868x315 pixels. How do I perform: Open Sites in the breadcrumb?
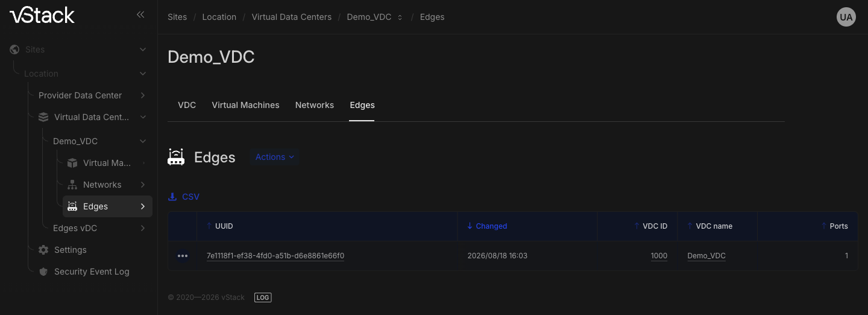[x=177, y=17]
